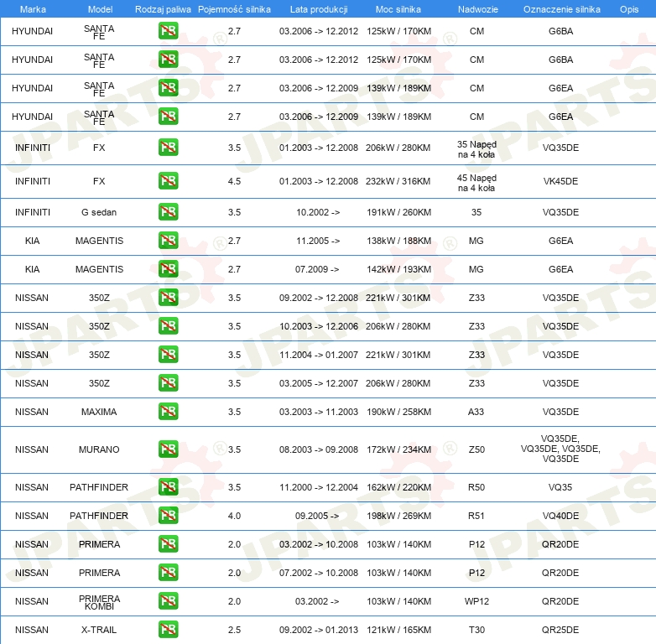Click the unleaded fuel icon for NISSAN X-TRAIL
656x644 pixels.
click(168, 630)
